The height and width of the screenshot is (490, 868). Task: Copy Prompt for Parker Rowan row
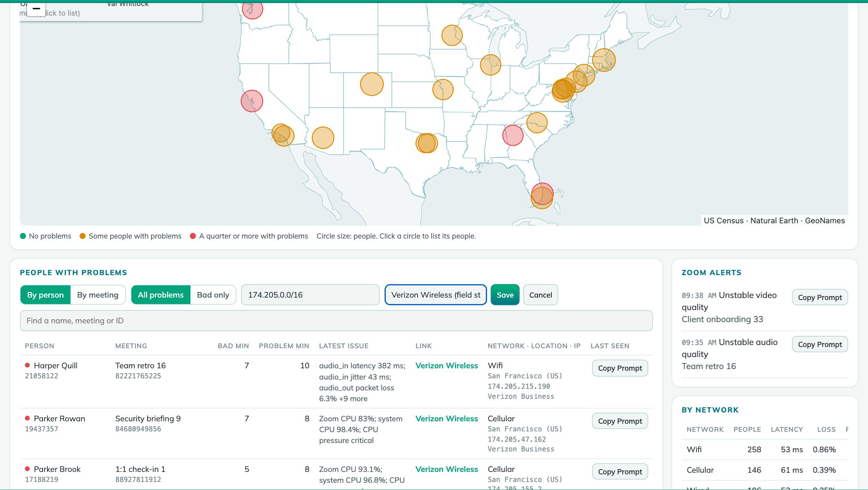620,421
